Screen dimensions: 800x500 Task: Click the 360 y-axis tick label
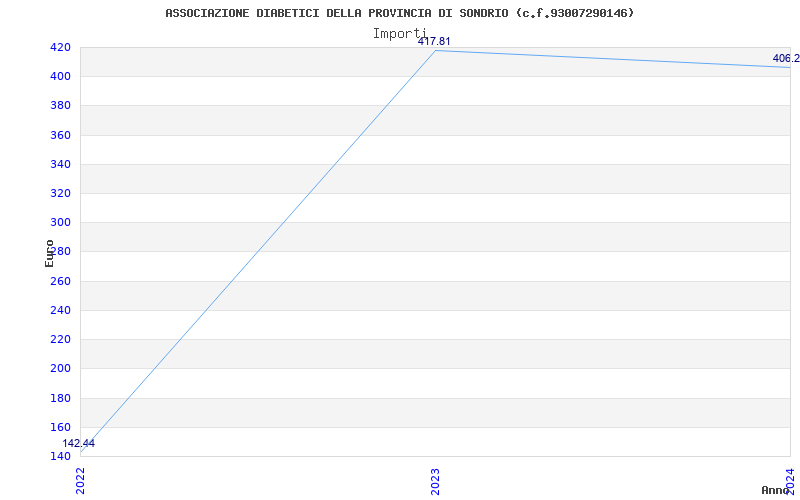click(x=60, y=135)
